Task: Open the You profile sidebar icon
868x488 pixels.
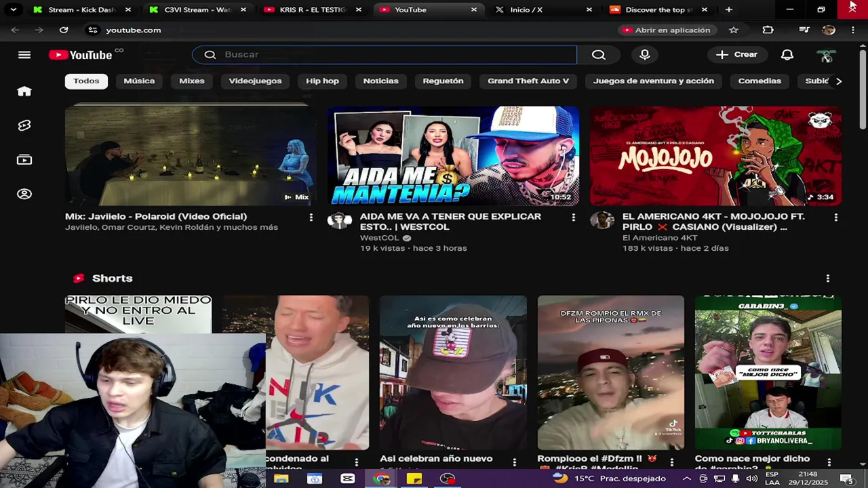Action: tap(24, 194)
